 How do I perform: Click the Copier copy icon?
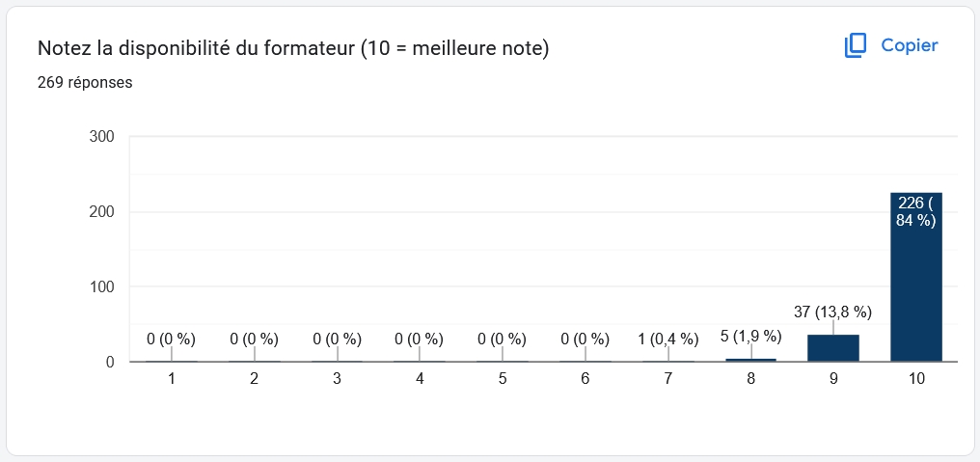tap(856, 45)
